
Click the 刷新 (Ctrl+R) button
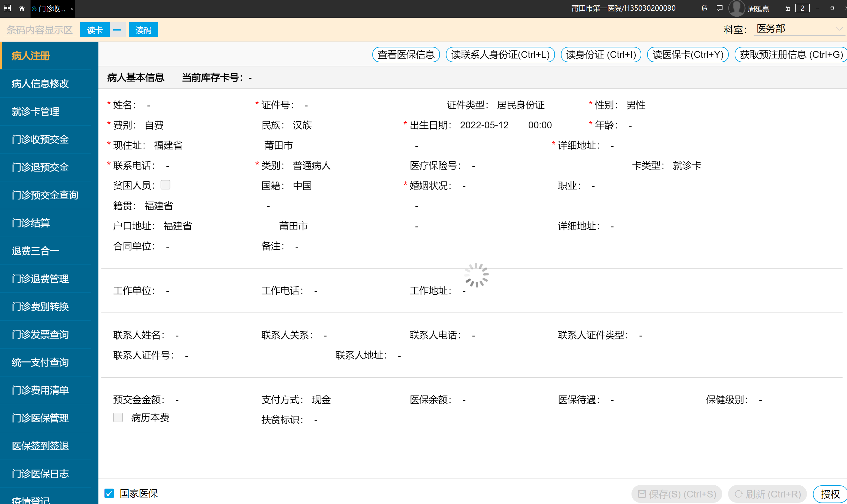768,494
